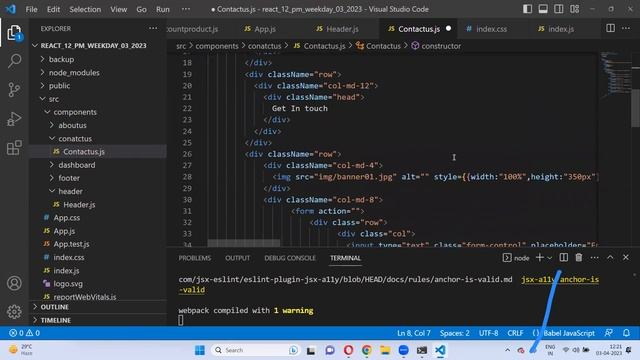Close the terminal panel
The height and width of the screenshot is (360, 640).
pyautogui.click(x=626, y=258)
